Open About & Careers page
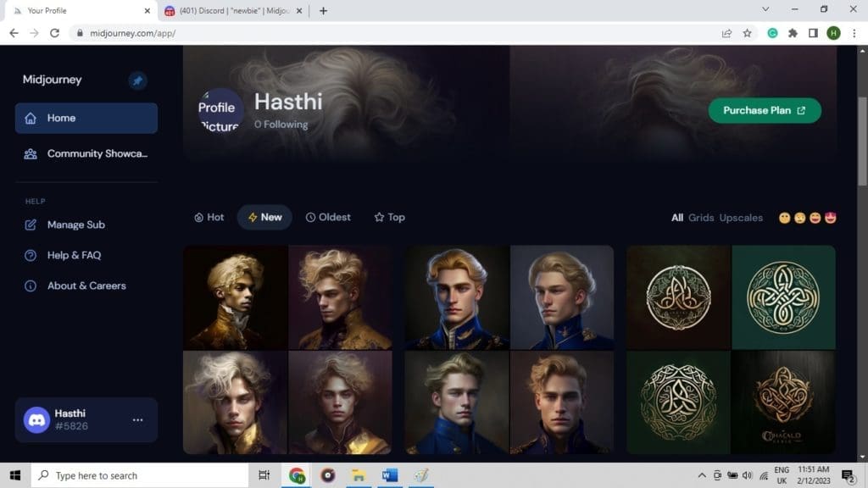Image resolution: width=868 pixels, height=488 pixels. click(x=86, y=286)
